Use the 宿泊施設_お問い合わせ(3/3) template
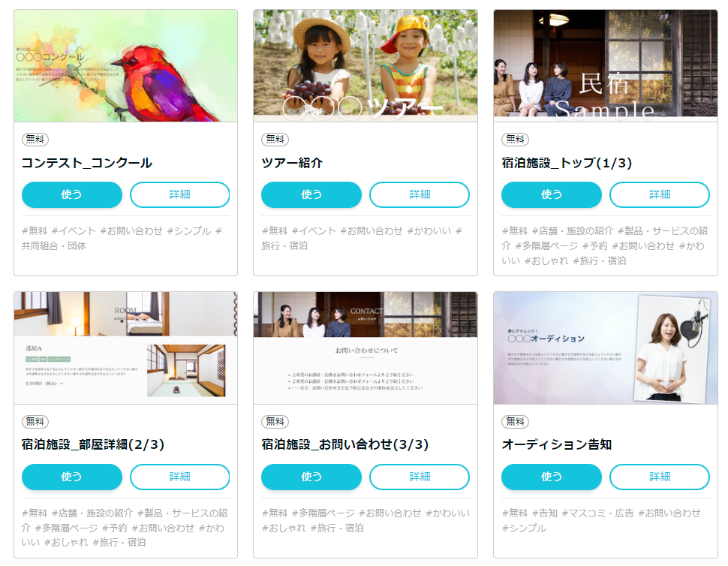 pyautogui.click(x=311, y=477)
